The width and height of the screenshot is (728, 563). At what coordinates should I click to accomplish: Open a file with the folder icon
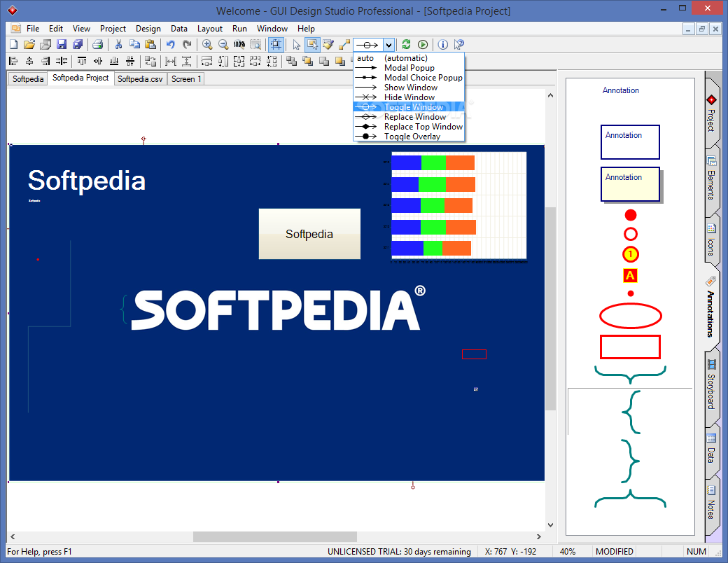tap(29, 45)
